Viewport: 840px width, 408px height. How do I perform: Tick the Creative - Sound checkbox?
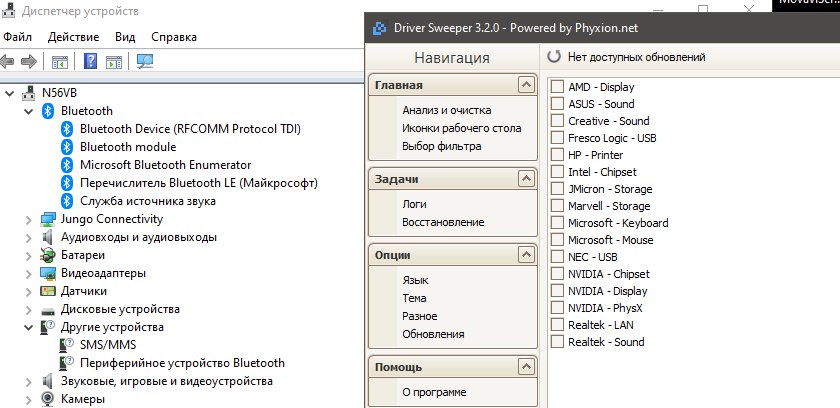(558, 121)
